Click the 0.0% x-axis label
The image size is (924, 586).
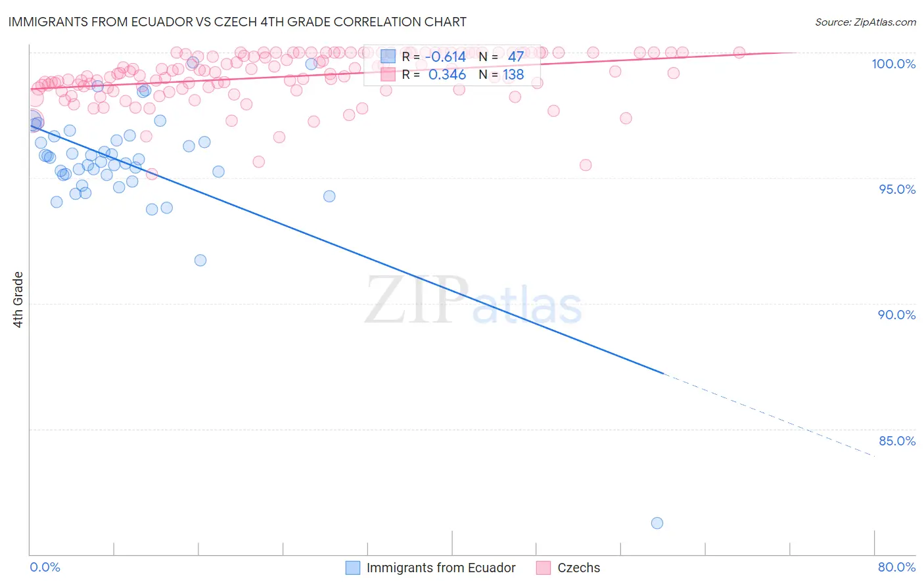click(45, 567)
